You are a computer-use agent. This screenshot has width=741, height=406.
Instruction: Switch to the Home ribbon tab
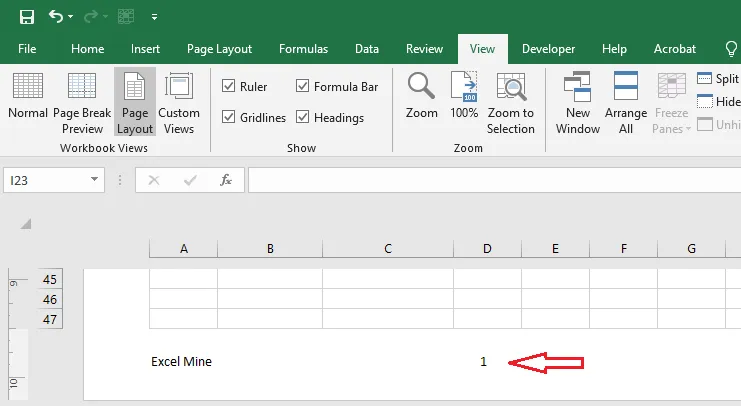[87, 49]
